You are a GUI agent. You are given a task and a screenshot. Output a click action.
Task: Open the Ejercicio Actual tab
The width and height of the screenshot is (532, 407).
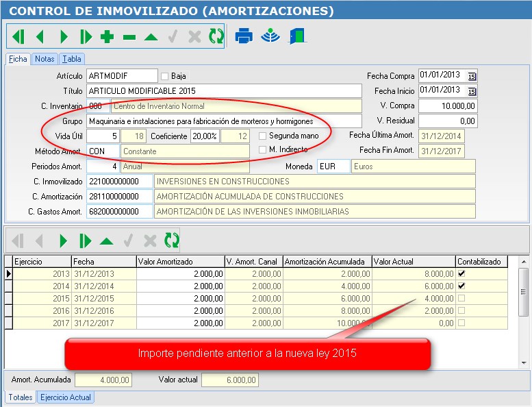tap(66, 397)
